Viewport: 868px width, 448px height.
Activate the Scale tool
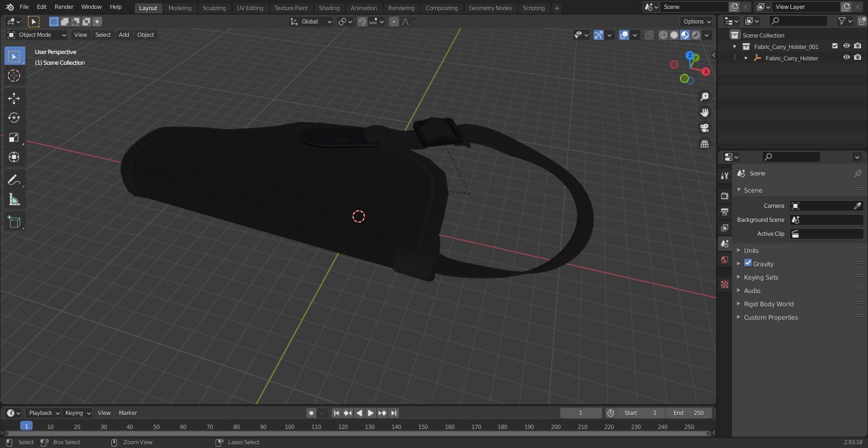tap(14, 137)
